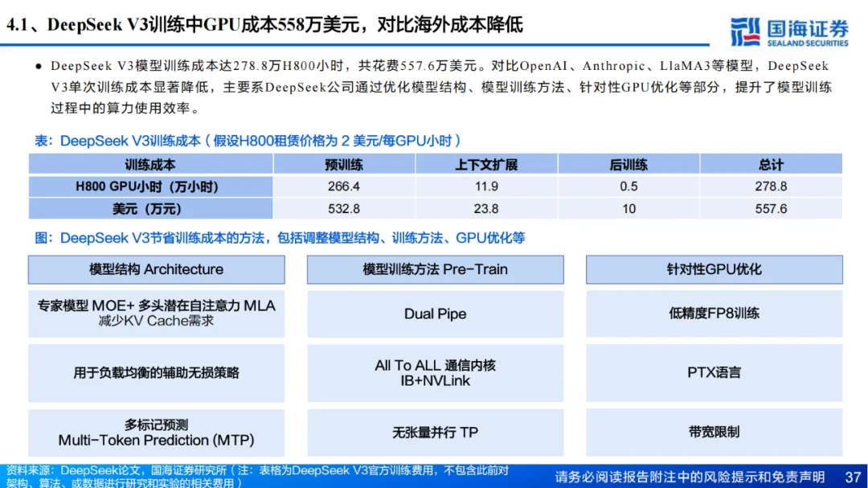Click the '上下文扩展' column header

tap(486, 165)
